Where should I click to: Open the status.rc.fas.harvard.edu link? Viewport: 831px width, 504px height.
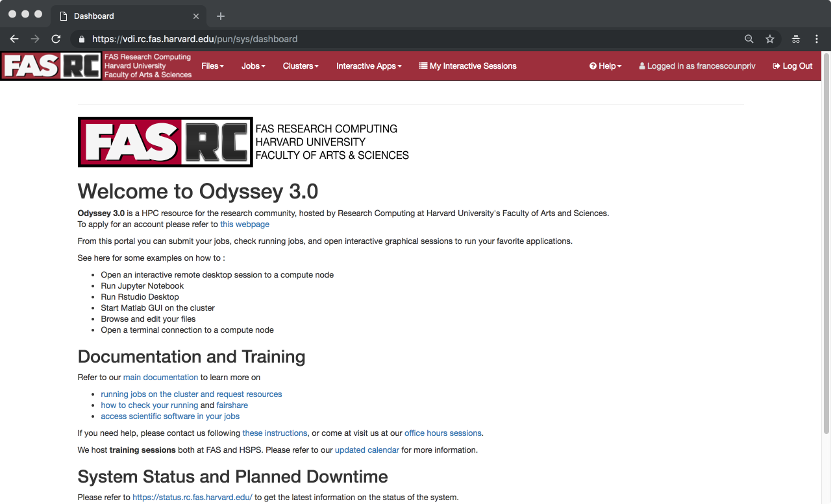[x=192, y=498]
